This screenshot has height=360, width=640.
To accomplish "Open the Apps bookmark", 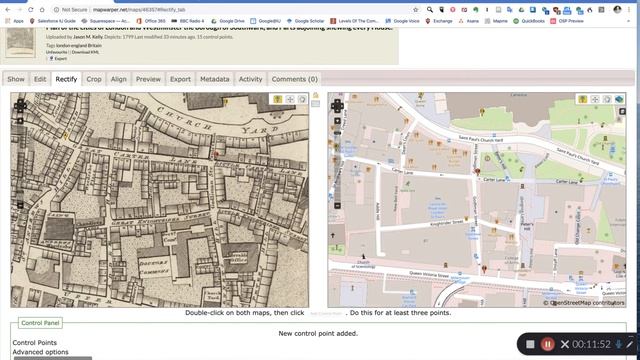I will tap(15, 21).
